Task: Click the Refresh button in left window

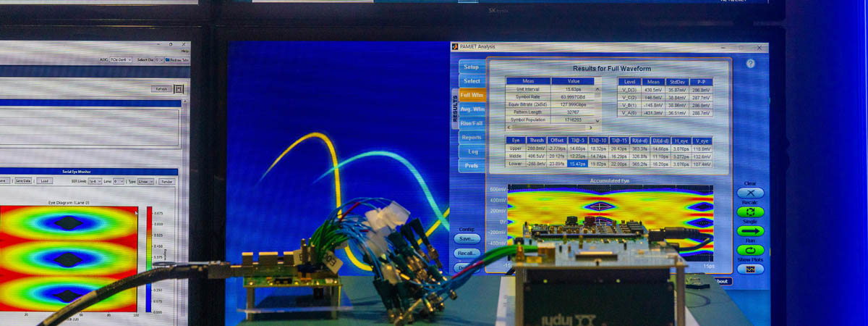Action: [161, 89]
